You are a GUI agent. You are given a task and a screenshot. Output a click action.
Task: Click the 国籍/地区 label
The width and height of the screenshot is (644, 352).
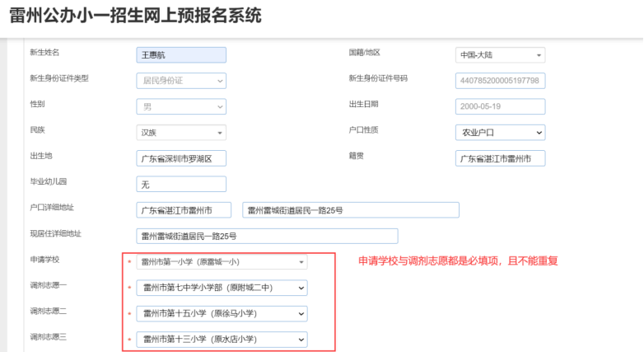point(364,53)
